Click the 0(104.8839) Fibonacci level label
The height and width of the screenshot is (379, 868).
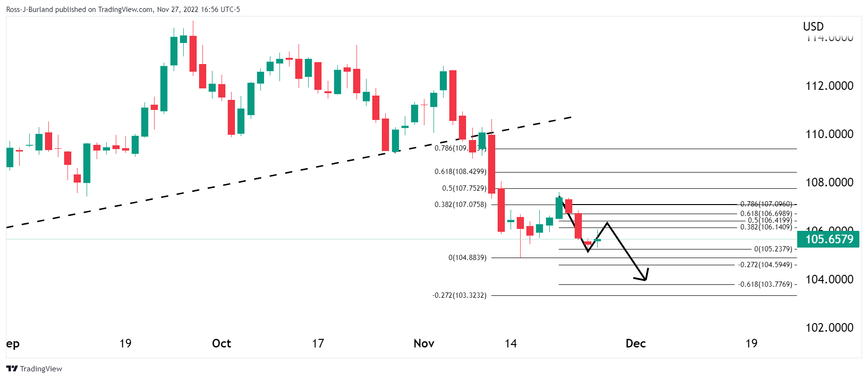(x=467, y=258)
